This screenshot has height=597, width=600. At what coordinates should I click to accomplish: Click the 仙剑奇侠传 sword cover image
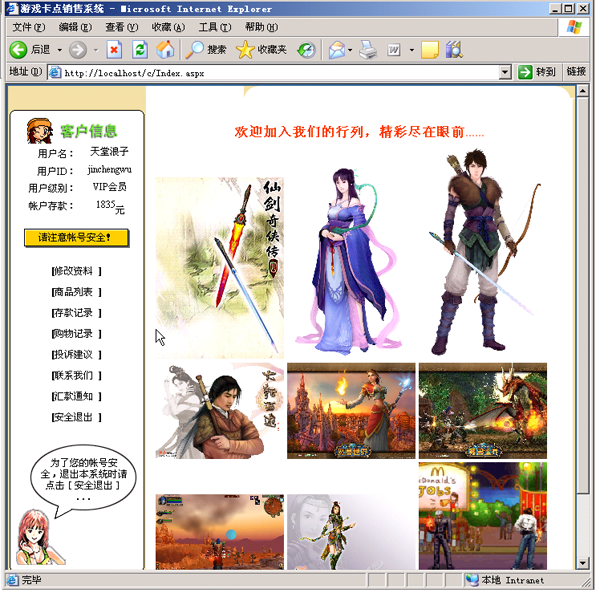point(220,268)
